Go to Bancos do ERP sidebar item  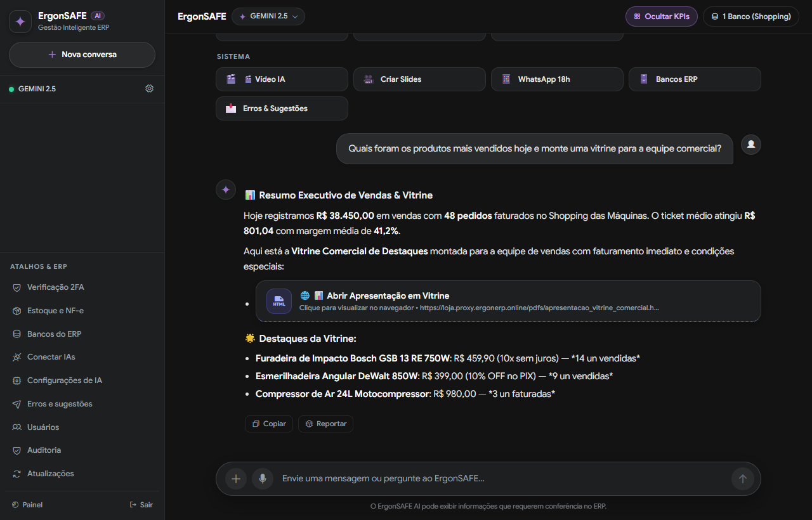[82, 334]
